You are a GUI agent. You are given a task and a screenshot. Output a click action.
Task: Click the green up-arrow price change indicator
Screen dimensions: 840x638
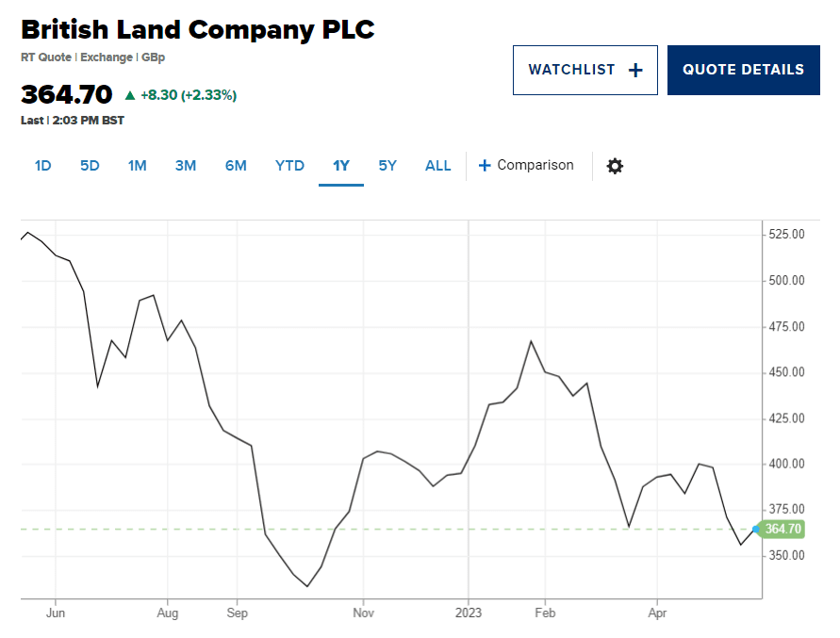click(130, 95)
